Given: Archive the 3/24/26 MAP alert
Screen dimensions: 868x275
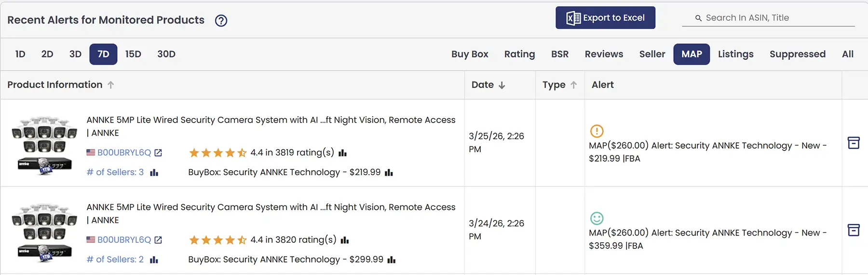Looking at the screenshot, I should tap(854, 230).
